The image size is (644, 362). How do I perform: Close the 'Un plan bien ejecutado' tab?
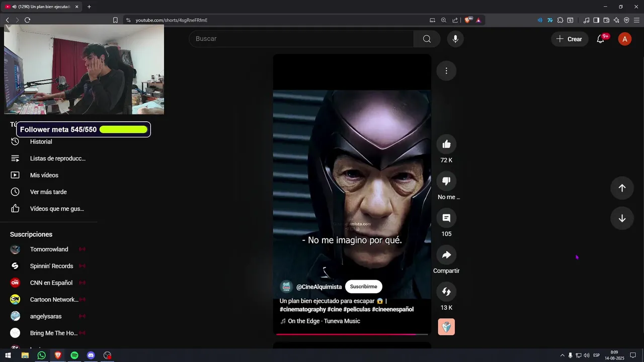coord(77,7)
